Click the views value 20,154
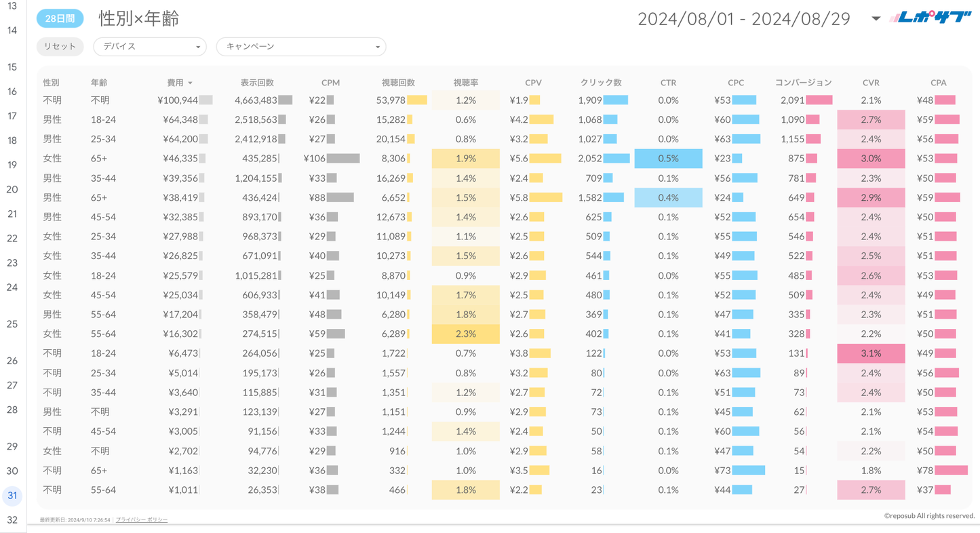This screenshot has width=980, height=533. [391, 139]
